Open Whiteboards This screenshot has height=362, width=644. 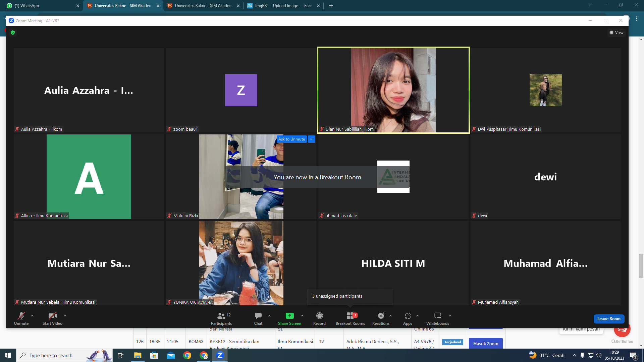(x=438, y=318)
